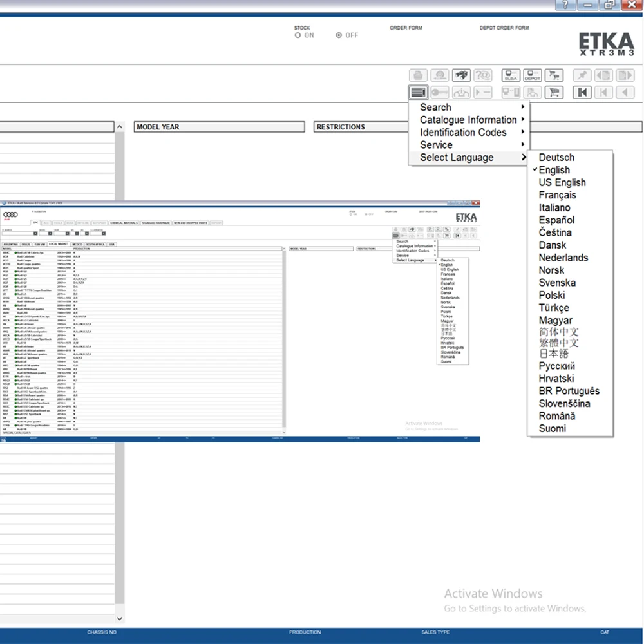Pick Norsk language option
The width and height of the screenshot is (644, 644).
[x=551, y=270]
